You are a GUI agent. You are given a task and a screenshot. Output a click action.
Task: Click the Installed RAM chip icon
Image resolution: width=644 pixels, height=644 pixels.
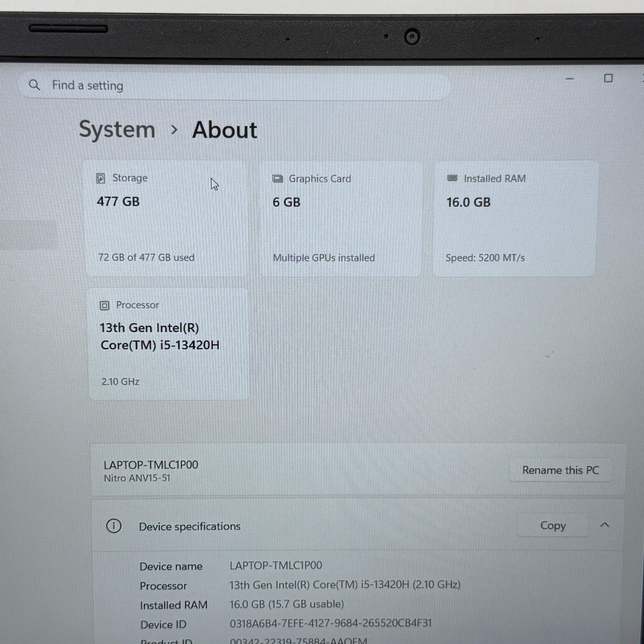[452, 178]
